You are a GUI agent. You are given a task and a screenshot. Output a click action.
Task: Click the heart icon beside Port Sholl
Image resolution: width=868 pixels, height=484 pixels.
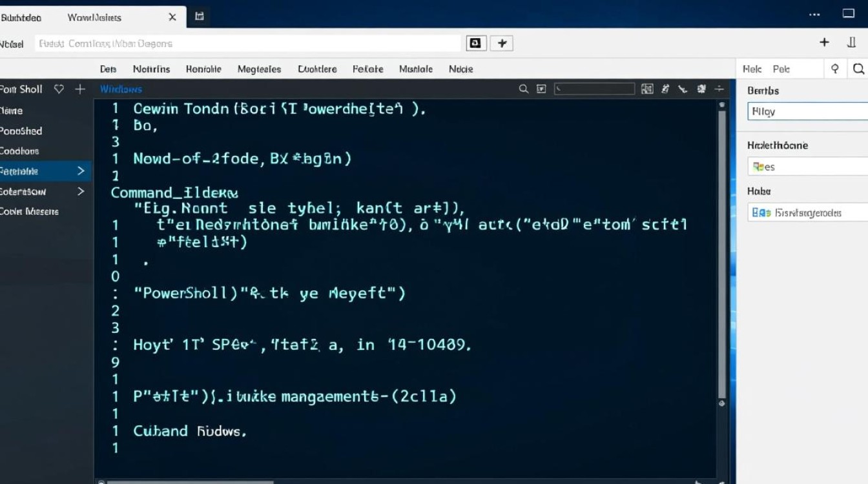(x=59, y=89)
